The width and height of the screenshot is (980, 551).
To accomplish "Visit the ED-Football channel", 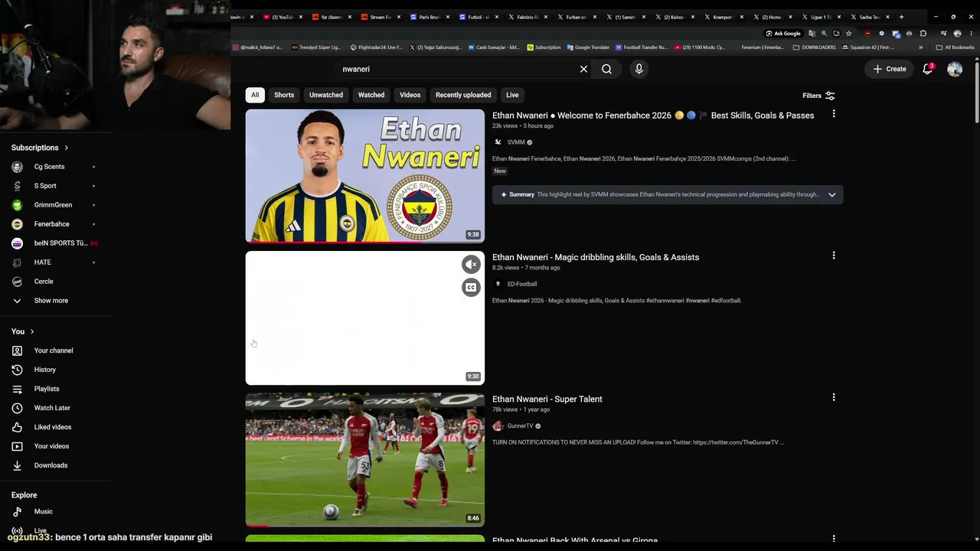I will pos(522,284).
